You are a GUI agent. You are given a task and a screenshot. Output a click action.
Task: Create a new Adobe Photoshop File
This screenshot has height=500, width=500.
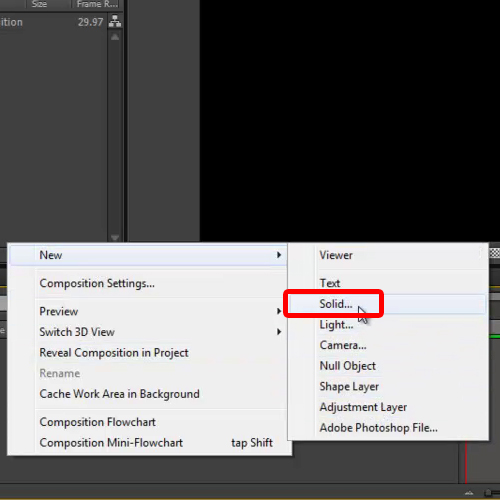tap(388, 428)
